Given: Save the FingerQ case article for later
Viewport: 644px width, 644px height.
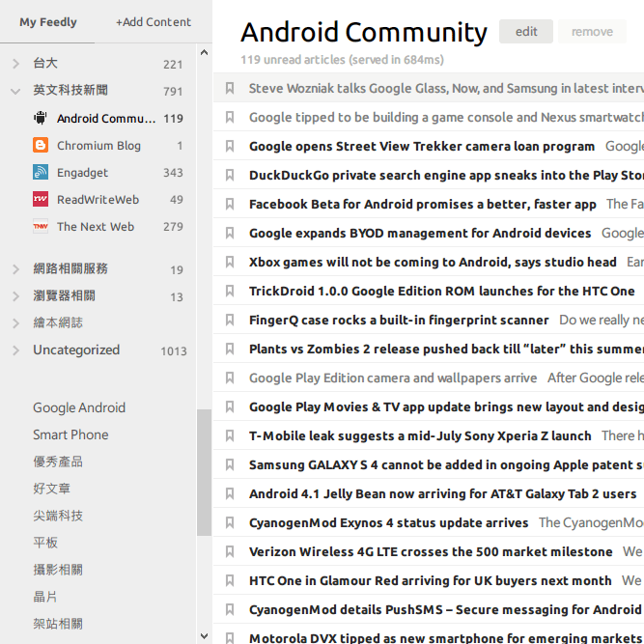Looking at the screenshot, I should (230, 320).
